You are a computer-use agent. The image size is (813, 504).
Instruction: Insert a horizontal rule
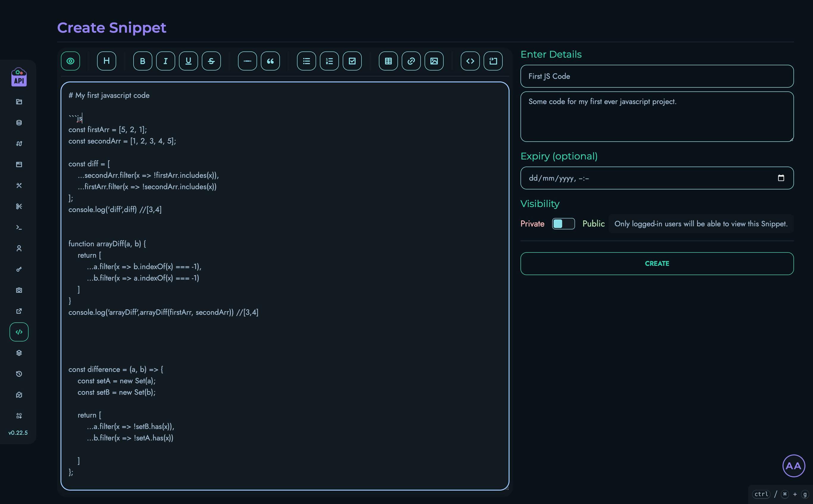tap(247, 61)
